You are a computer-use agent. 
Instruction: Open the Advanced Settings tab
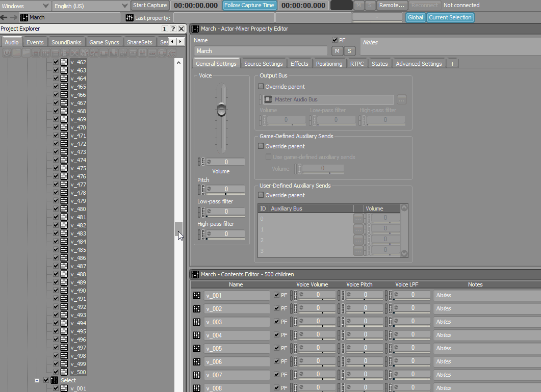419,64
